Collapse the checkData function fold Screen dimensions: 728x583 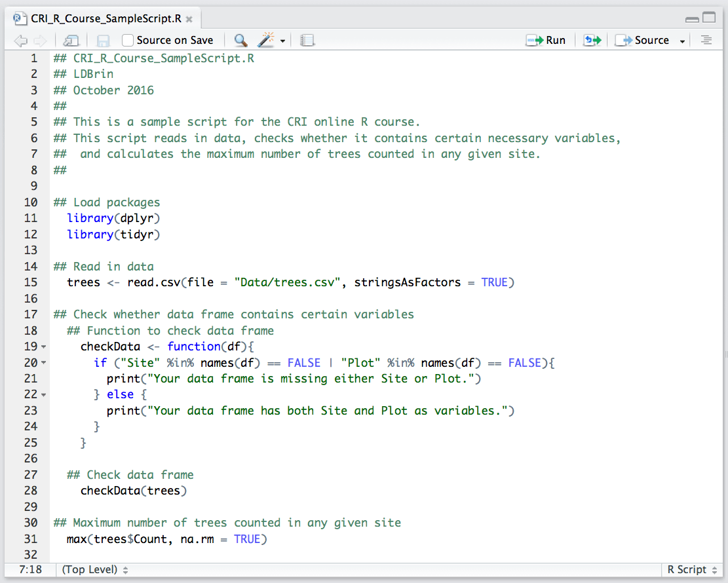pyautogui.click(x=43, y=346)
